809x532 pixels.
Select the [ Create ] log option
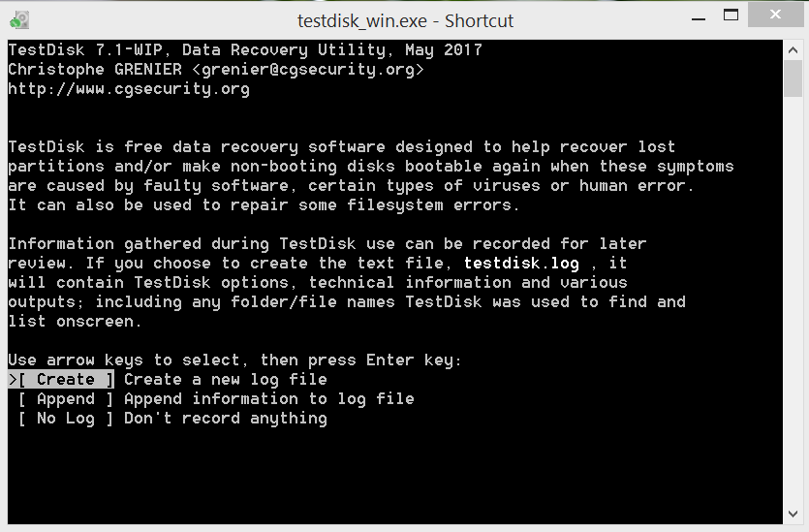pos(66,380)
